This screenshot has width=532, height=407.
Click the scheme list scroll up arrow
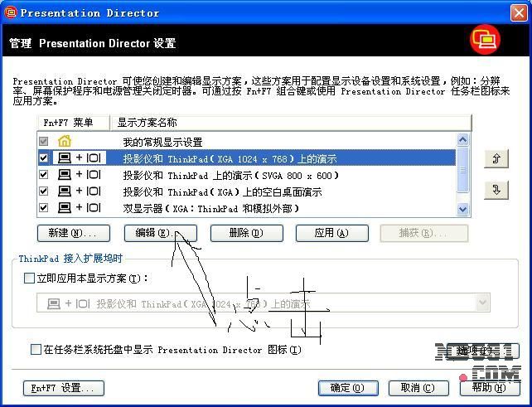462,139
